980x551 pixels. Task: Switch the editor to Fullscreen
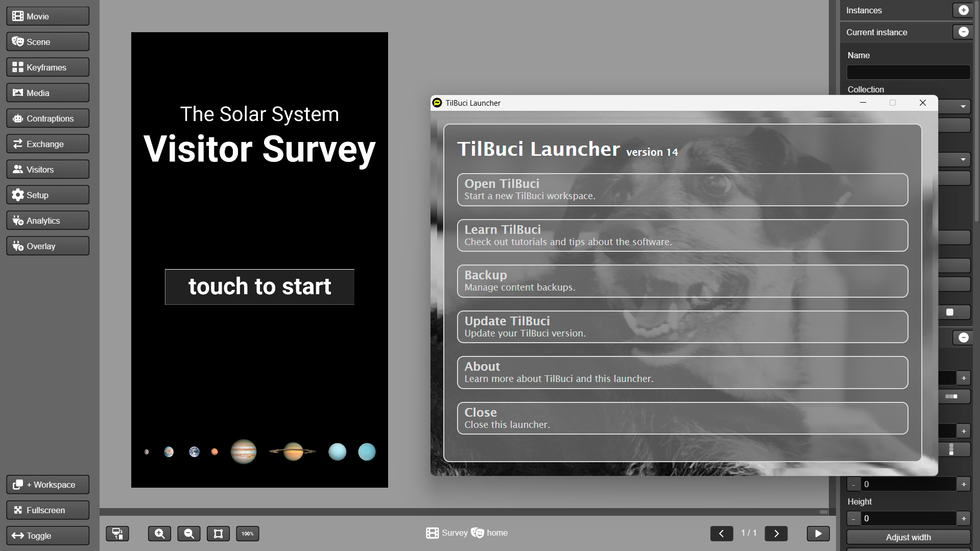tap(48, 510)
